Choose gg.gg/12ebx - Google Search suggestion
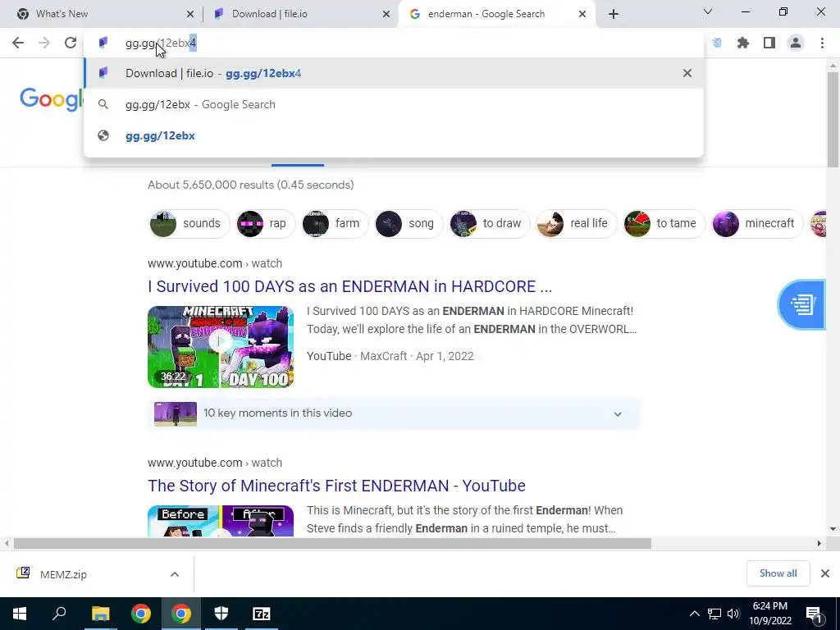Viewport: 840px width, 630px height. 394,104
